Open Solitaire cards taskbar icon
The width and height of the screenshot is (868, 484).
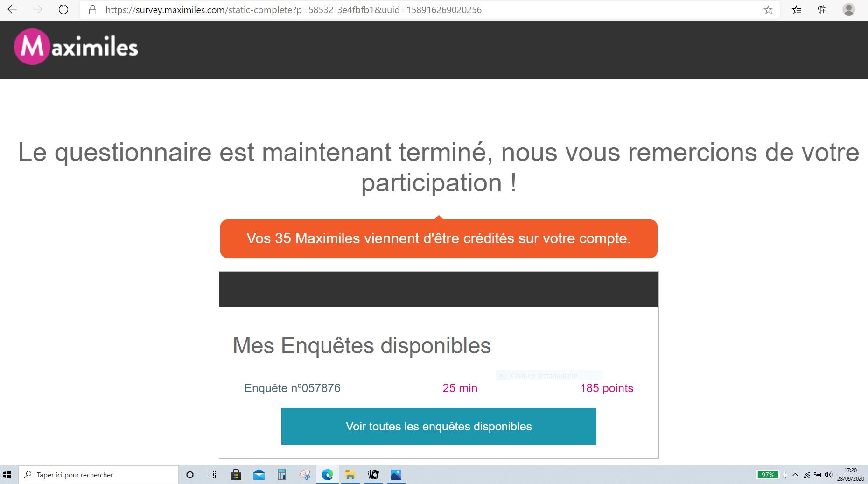pos(373,475)
